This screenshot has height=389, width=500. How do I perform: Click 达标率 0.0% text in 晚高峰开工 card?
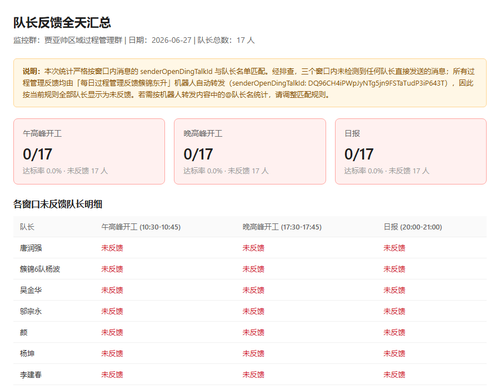tap(203, 171)
